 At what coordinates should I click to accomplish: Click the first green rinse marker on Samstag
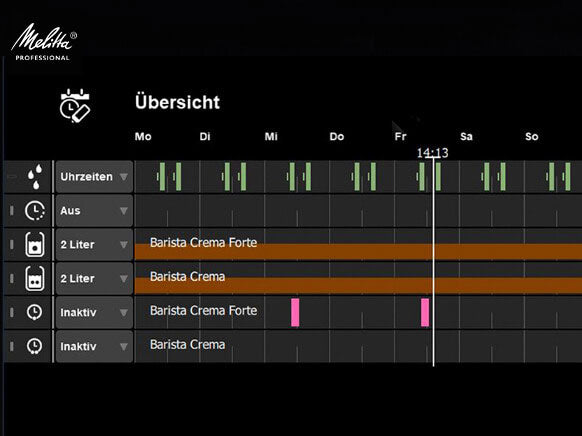[487, 177]
